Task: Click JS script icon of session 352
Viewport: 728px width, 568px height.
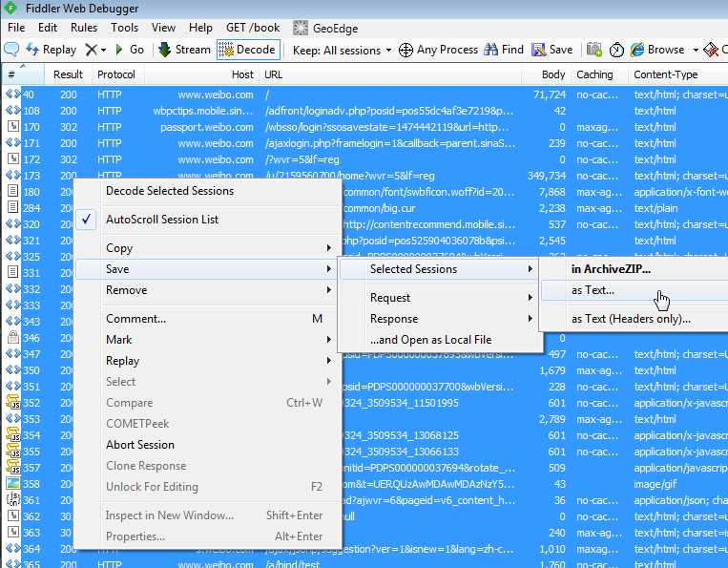Action: (x=13, y=402)
